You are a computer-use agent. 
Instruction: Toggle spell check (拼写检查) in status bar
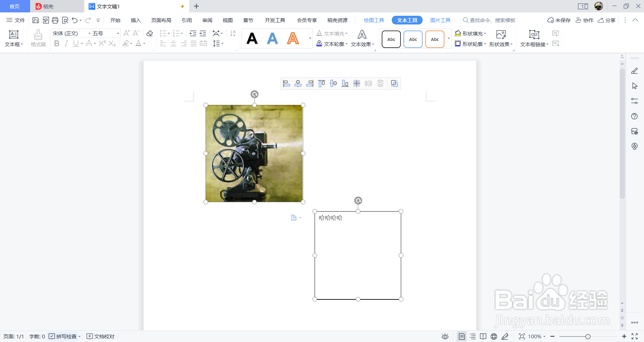click(x=63, y=336)
